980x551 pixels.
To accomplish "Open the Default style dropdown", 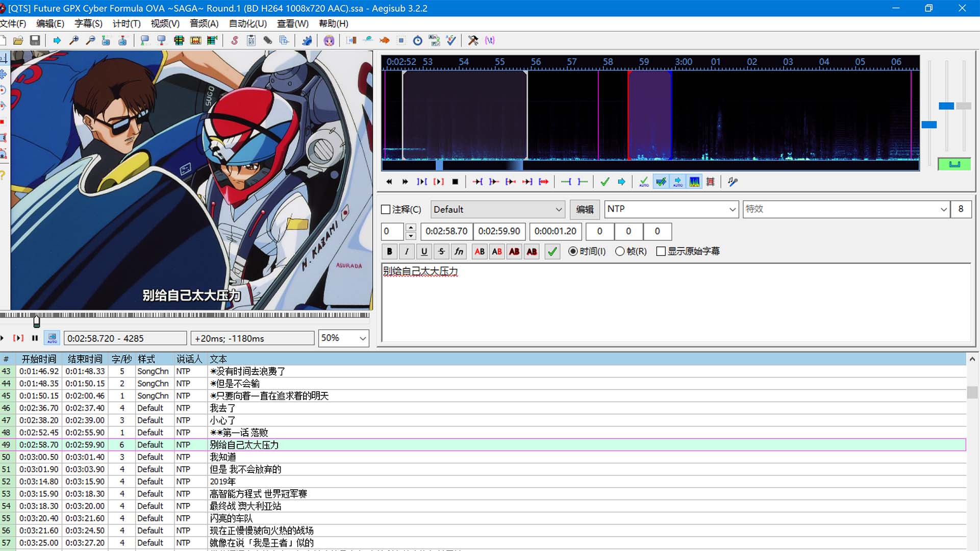I will click(497, 210).
